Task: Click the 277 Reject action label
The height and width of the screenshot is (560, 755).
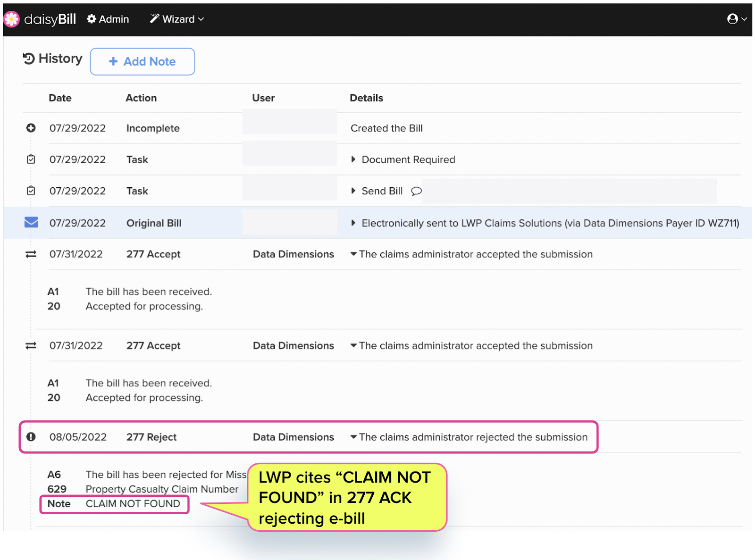Action: 151,437
